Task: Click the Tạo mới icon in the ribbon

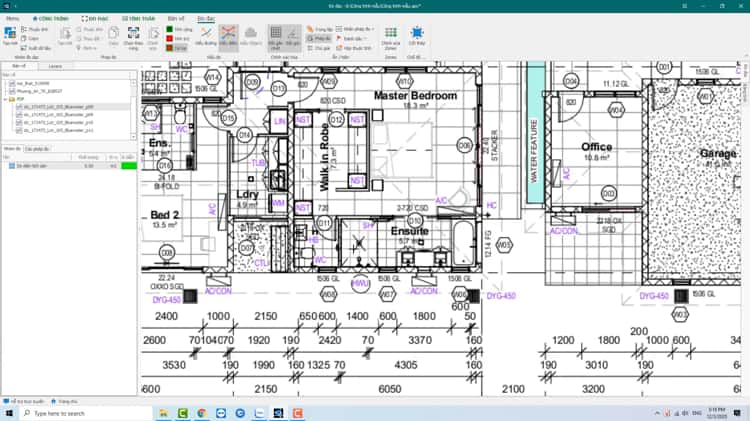Action: tap(10, 33)
